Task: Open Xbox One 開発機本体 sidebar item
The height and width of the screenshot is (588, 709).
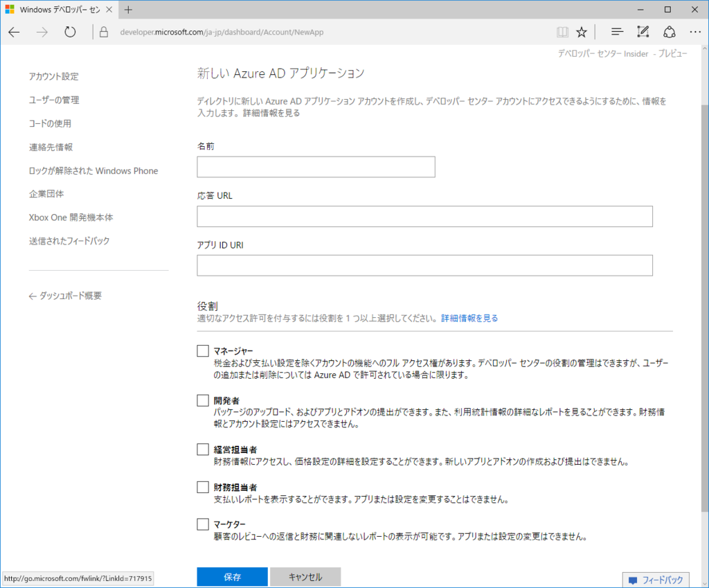Action: (x=71, y=217)
